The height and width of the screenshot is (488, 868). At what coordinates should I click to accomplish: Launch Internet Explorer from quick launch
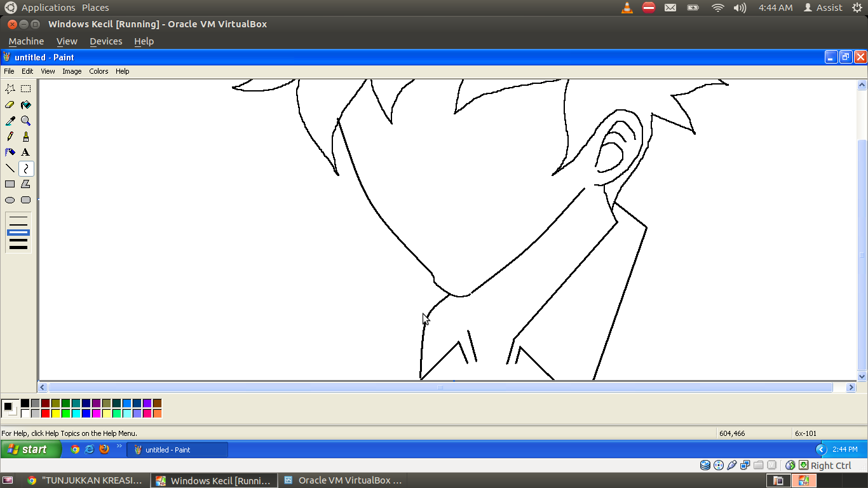point(90,449)
